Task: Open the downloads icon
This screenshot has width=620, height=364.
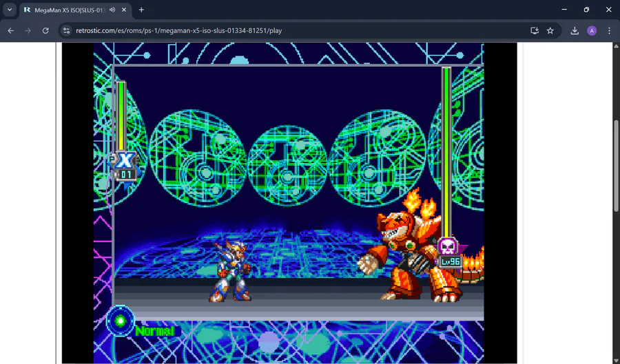Action: tap(575, 31)
